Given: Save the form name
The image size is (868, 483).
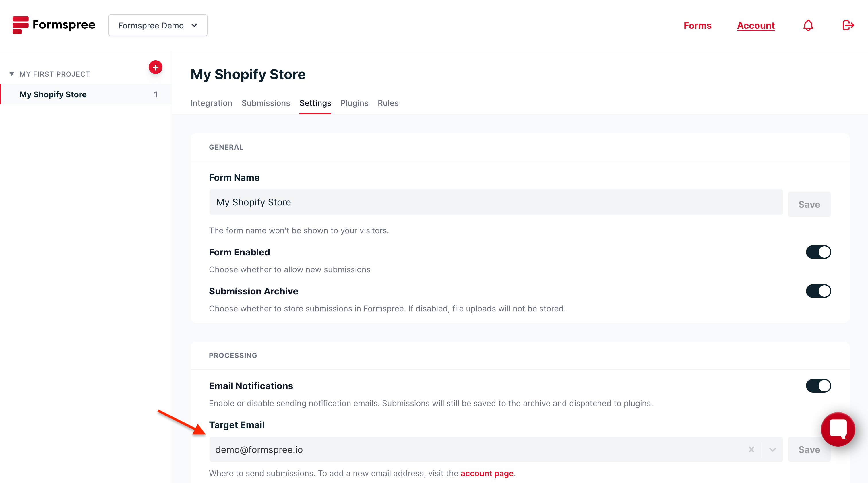Looking at the screenshot, I should (x=809, y=204).
